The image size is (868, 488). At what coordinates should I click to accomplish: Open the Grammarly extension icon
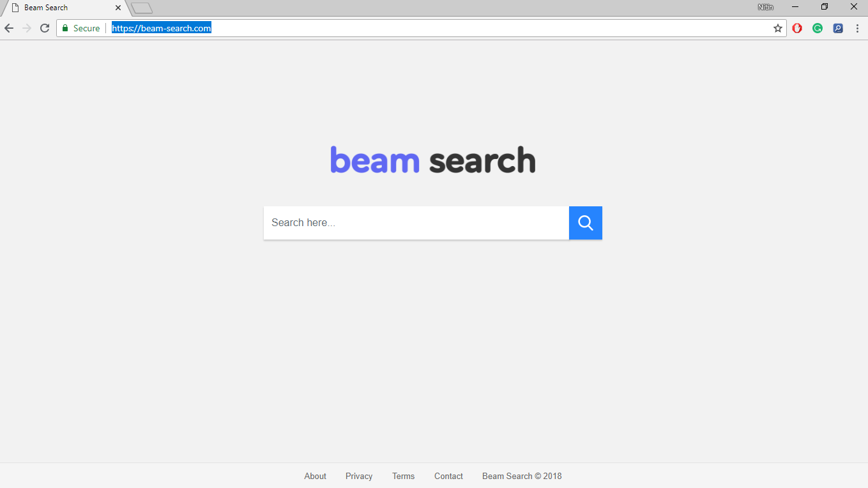(818, 28)
